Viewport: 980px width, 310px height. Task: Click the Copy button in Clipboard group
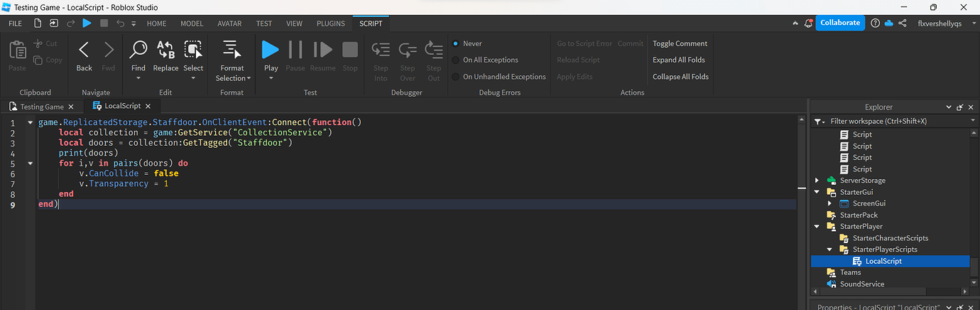click(48, 60)
